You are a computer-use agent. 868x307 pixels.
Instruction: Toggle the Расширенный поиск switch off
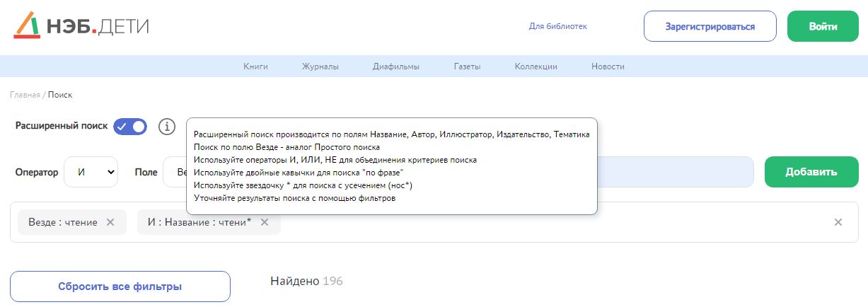click(x=130, y=127)
